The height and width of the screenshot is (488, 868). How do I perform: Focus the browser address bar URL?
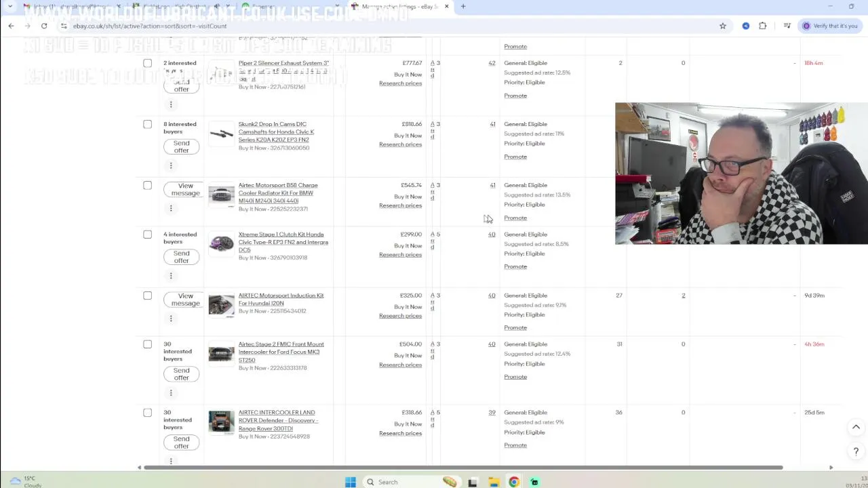tap(150, 26)
